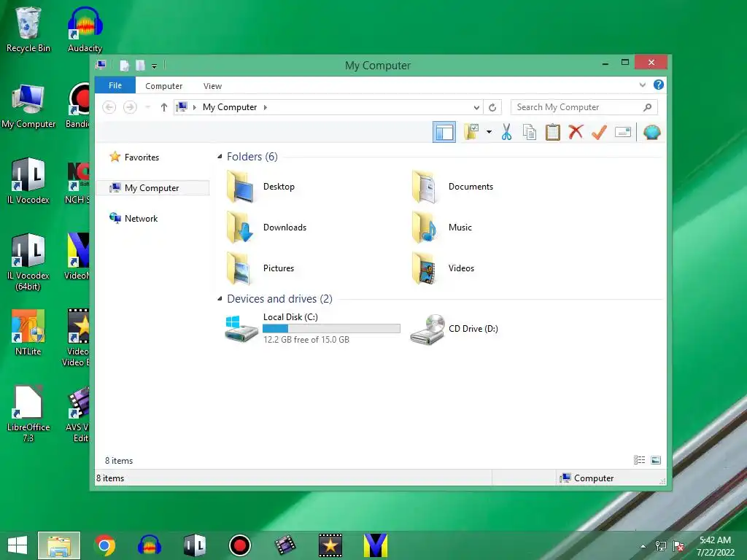This screenshot has width=747, height=560.
Task: Open VideoPad star icon from taskbar
Action: pos(330,545)
